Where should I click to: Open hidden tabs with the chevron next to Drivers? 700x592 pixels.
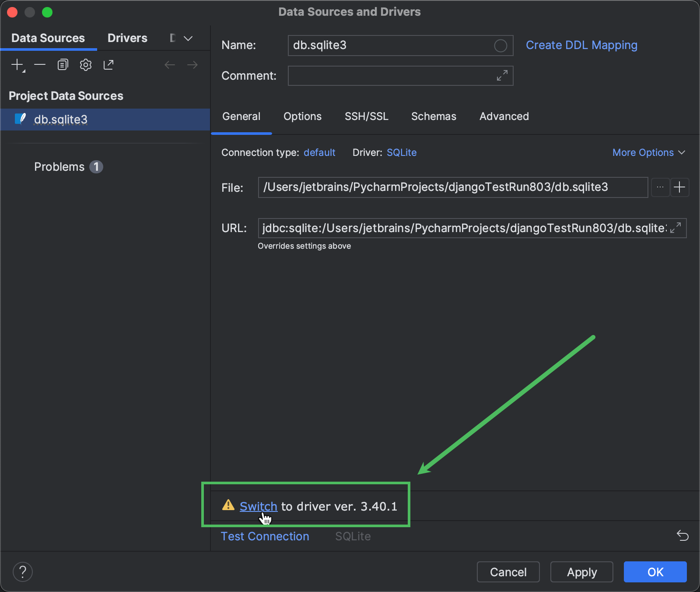click(x=188, y=38)
